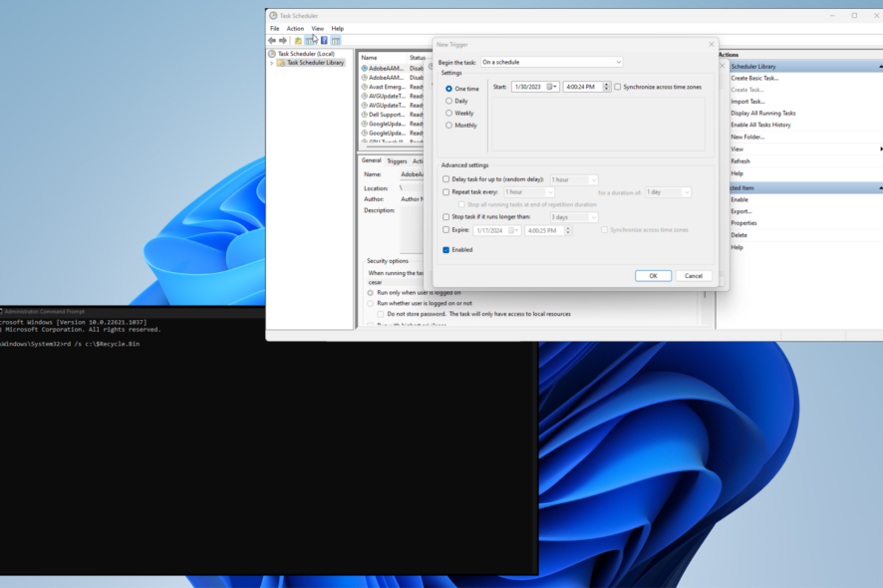Click the Task Scheduler (Local) clock icon
Viewport: 883px width, 588px height.
click(272, 54)
